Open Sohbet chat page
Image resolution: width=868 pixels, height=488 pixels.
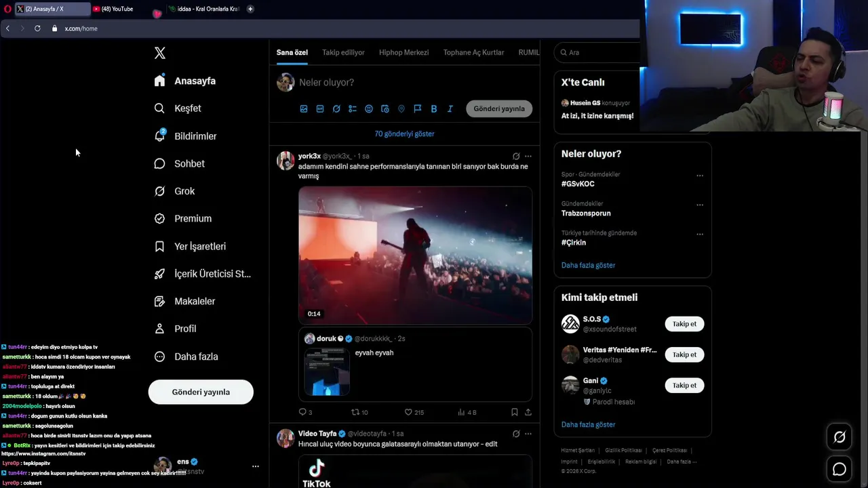(x=180, y=163)
